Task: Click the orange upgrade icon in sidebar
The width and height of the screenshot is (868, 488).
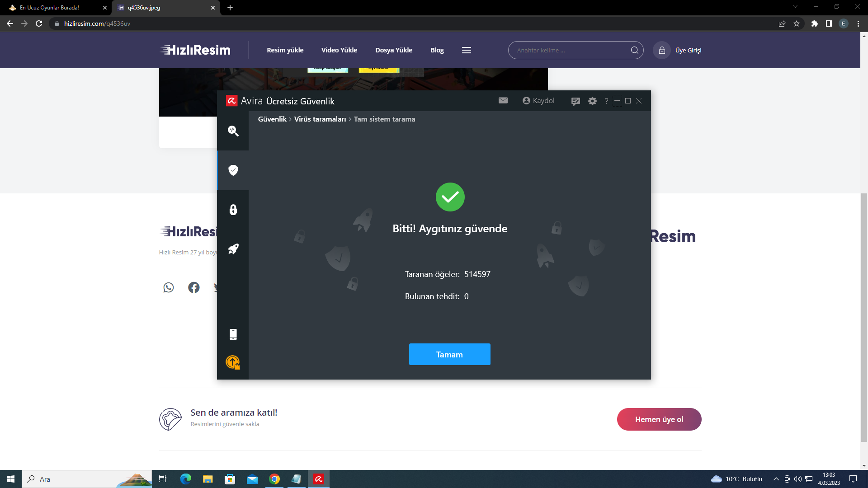Action: (233, 362)
